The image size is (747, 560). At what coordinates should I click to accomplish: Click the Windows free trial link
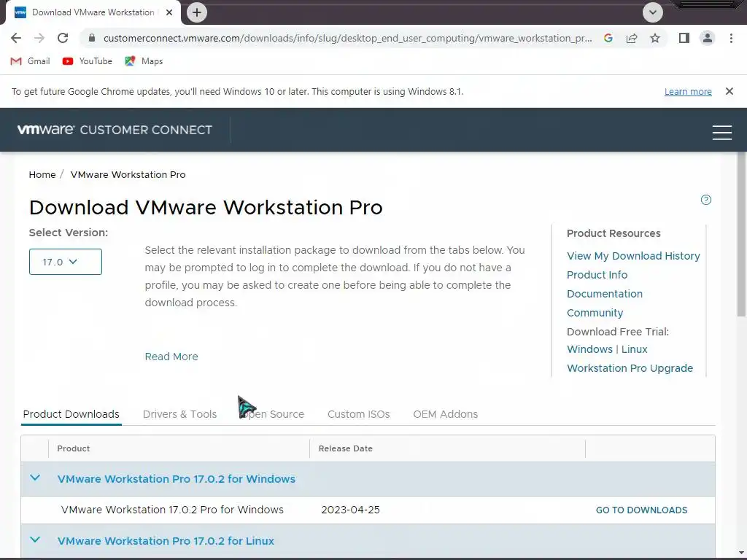coord(589,349)
